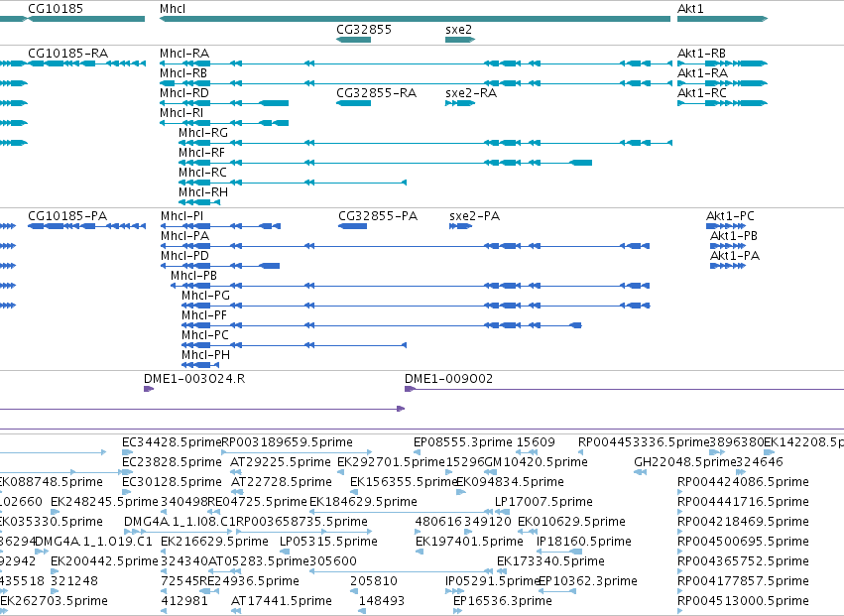Open the Mhcl-RC transcript label
Screen dimensions: 844x616
202,173
